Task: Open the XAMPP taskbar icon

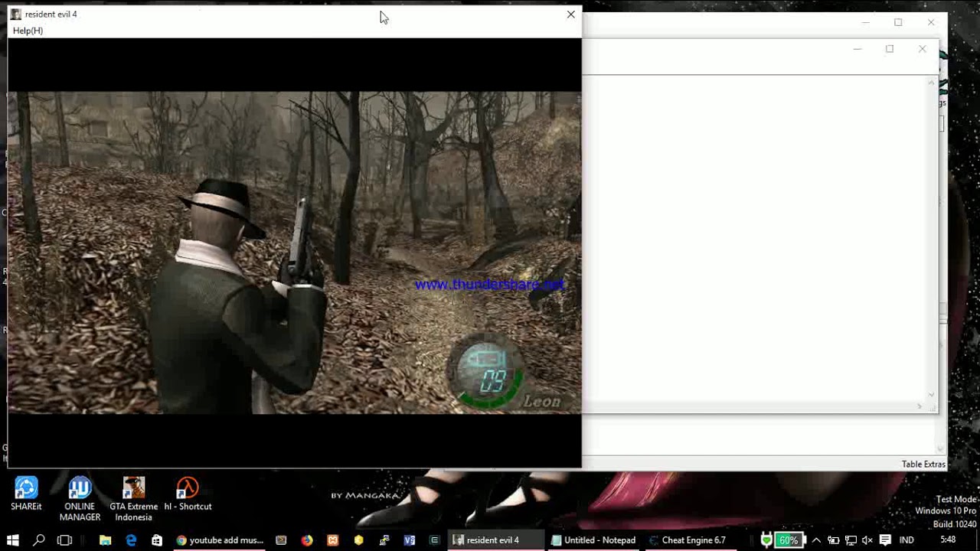Action: [x=332, y=540]
